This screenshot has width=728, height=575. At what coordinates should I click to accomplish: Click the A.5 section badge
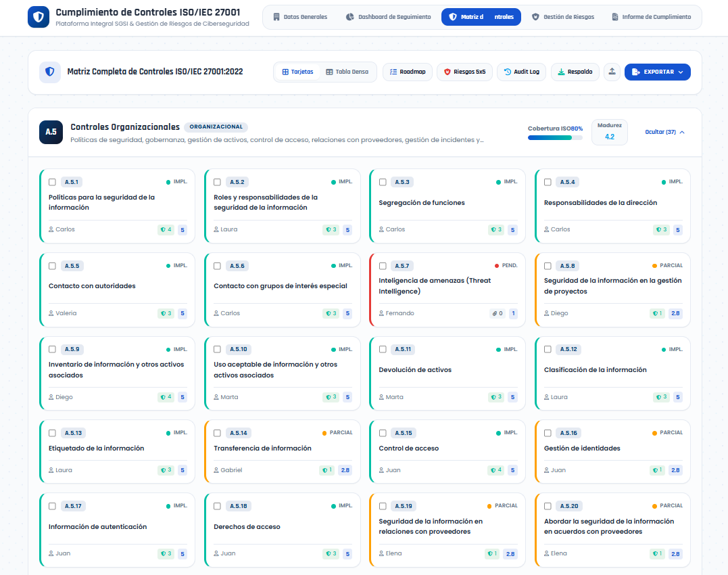pyautogui.click(x=51, y=132)
